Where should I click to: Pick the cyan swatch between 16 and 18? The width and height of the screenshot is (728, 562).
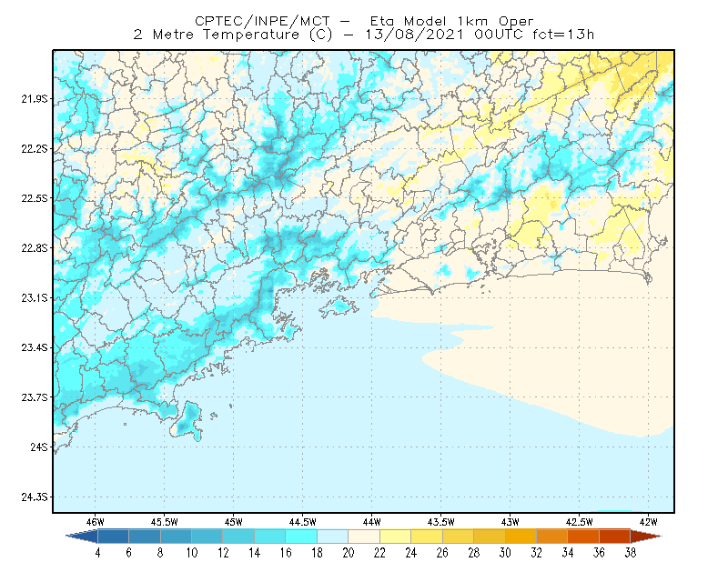pyautogui.click(x=301, y=537)
